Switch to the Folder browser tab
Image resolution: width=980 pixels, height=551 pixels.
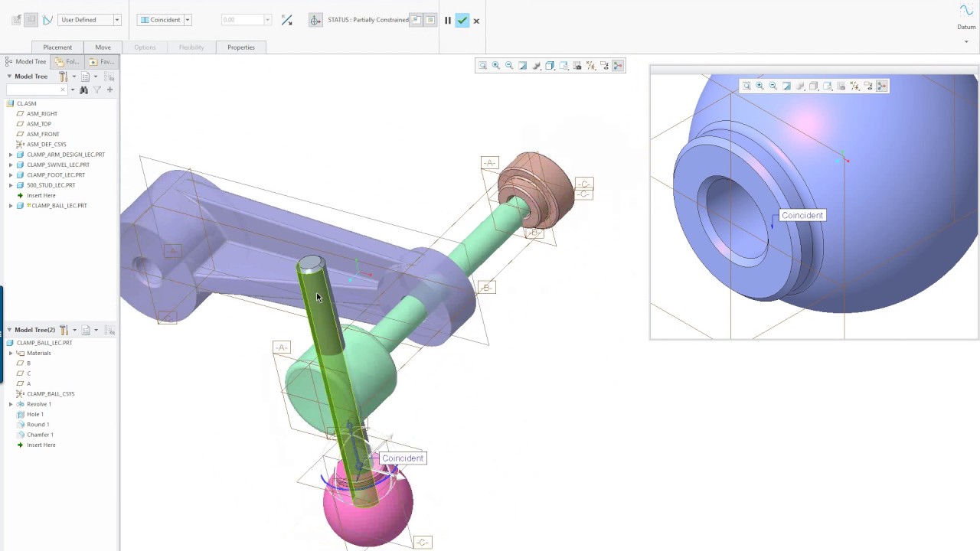67,61
